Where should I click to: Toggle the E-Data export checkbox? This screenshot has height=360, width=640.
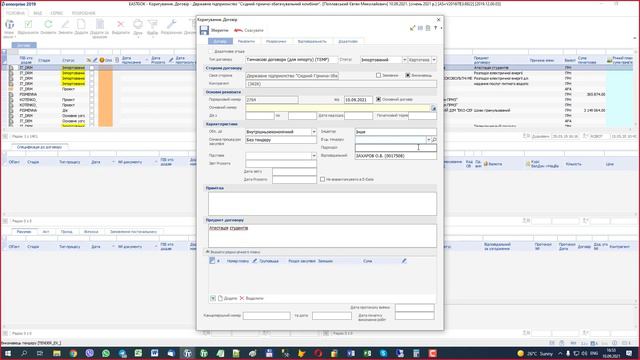click(322, 179)
